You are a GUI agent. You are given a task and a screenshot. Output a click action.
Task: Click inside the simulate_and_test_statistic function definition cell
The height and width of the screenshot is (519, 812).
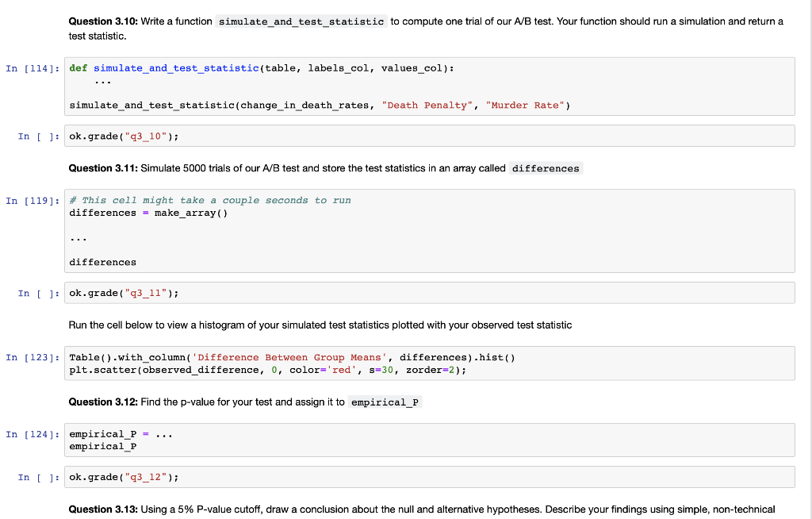[x=317, y=85]
